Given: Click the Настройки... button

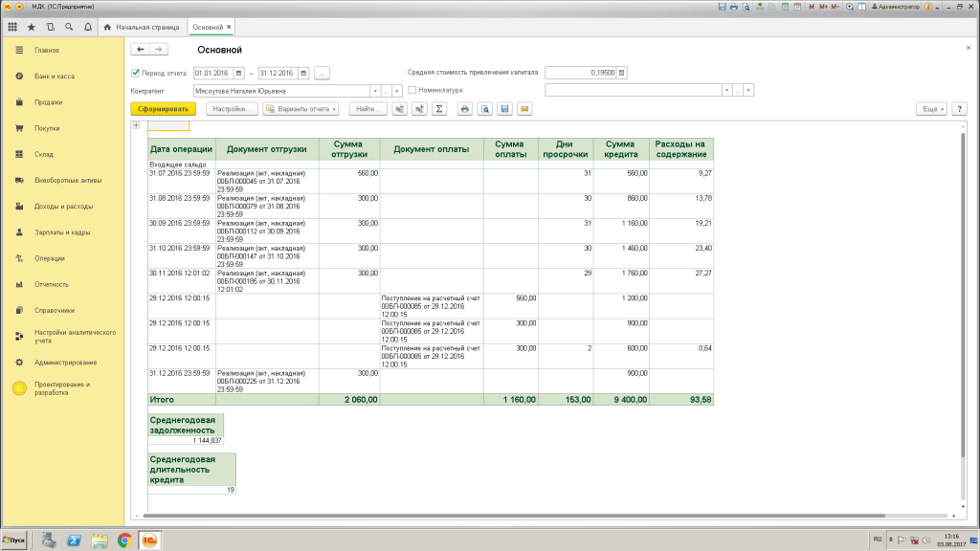Looking at the screenshot, I should click(x=232, y=109).
